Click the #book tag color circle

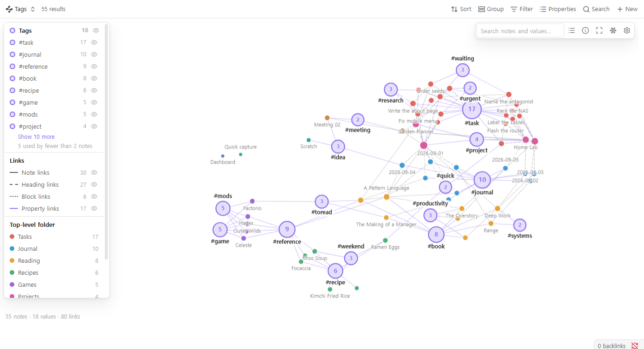12,78
